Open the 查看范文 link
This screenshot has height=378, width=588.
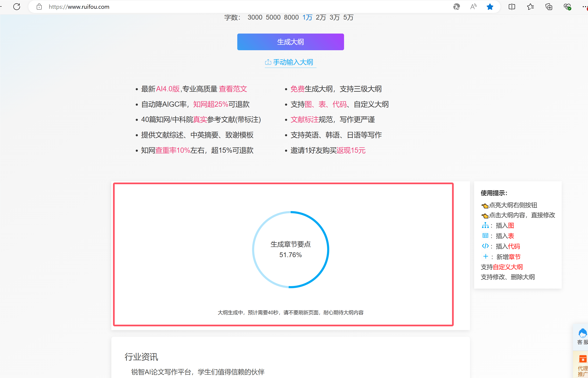coord(233,89)
